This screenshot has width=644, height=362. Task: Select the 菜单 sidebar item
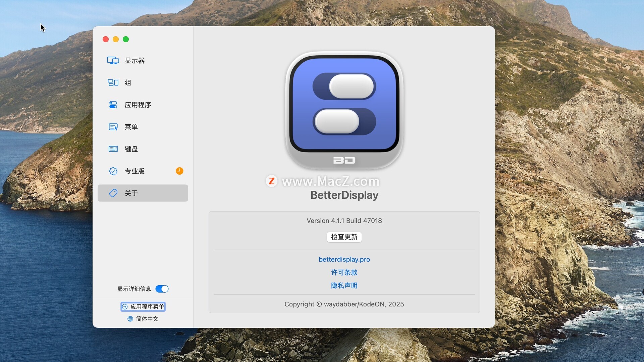(131, 127)
